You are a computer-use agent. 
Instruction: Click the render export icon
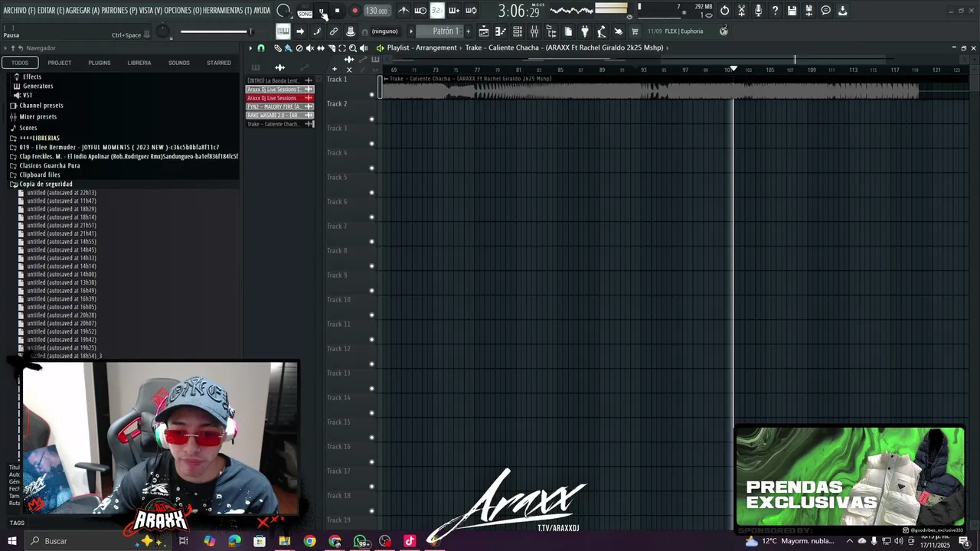(x=809, y=11)
